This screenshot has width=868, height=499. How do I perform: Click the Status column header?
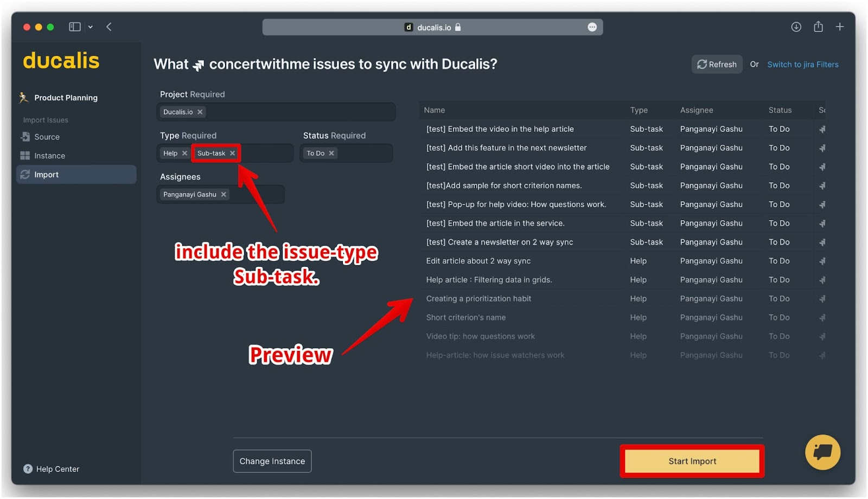coord(780,110)
